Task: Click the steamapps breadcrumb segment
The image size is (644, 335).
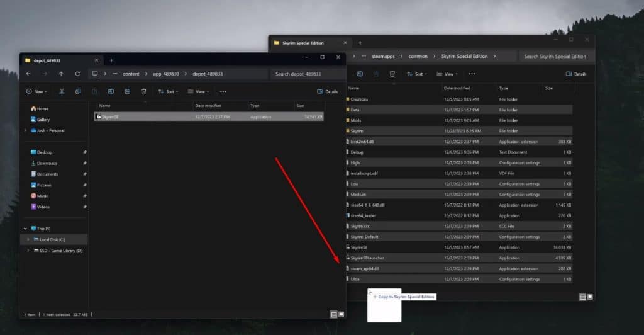Action: coord(383,56)
